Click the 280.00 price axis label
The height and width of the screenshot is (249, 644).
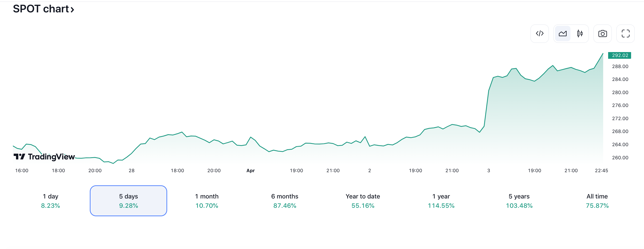point(620,93)
